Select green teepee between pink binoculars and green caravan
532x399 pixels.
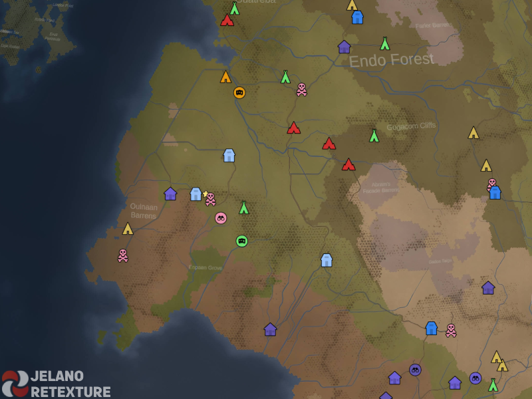[243, 207]
